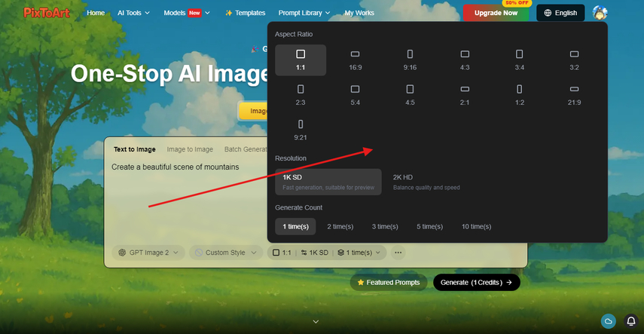Screen dimensions: 644x334
Task: Choose the 3:4 aspect ratio
Action: [x=520, y=60]
